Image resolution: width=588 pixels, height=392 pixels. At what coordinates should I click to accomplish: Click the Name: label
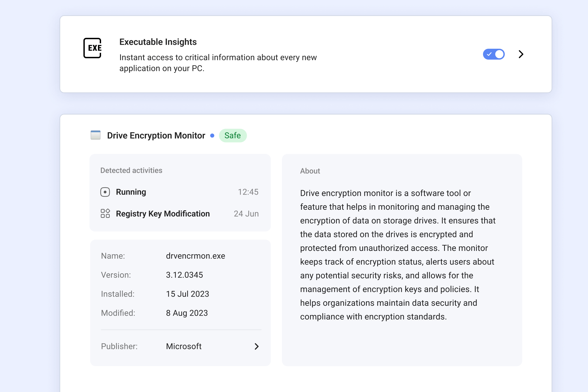[113, 256]
